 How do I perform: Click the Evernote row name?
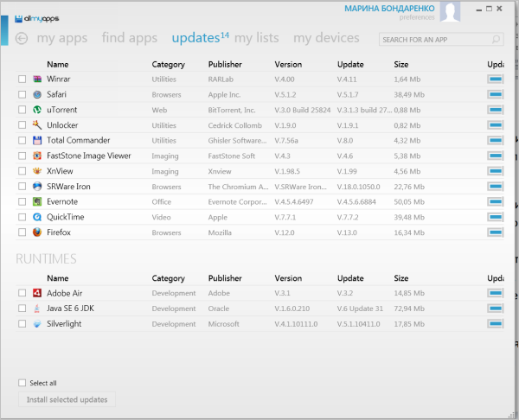62,201
